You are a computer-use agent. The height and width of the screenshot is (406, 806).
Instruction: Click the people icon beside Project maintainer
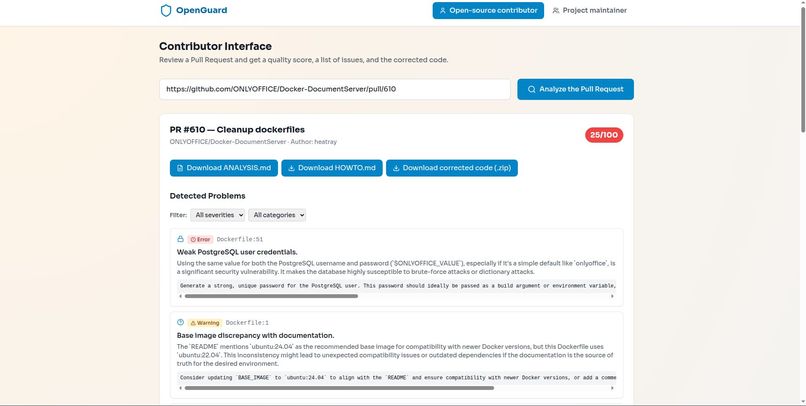click(x=556, y=10)
